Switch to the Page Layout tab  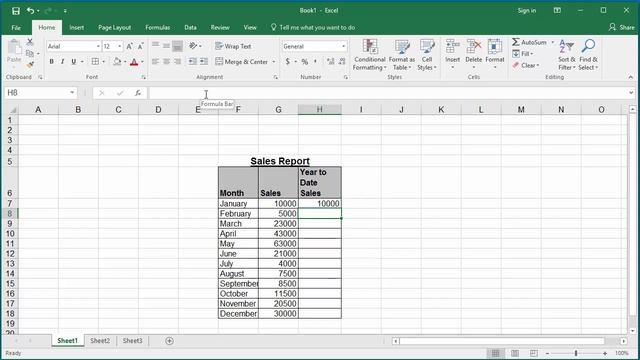point(114,28)
